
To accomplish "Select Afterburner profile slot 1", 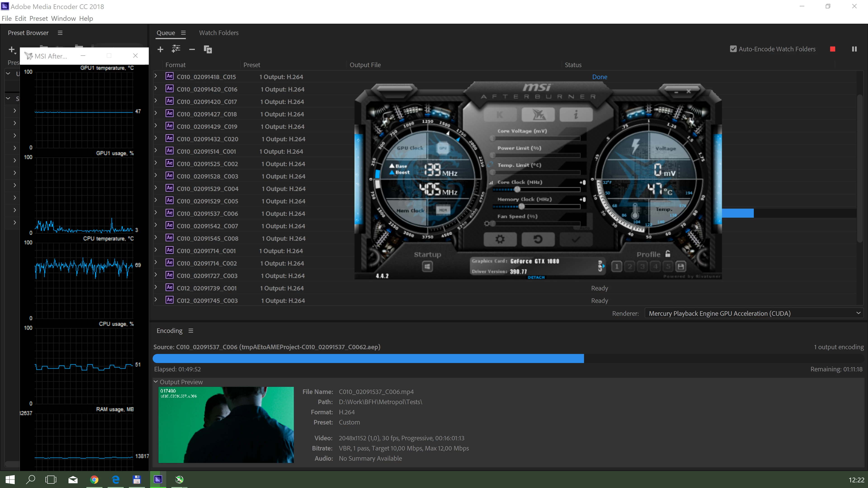I will click(x=617, y=267).
